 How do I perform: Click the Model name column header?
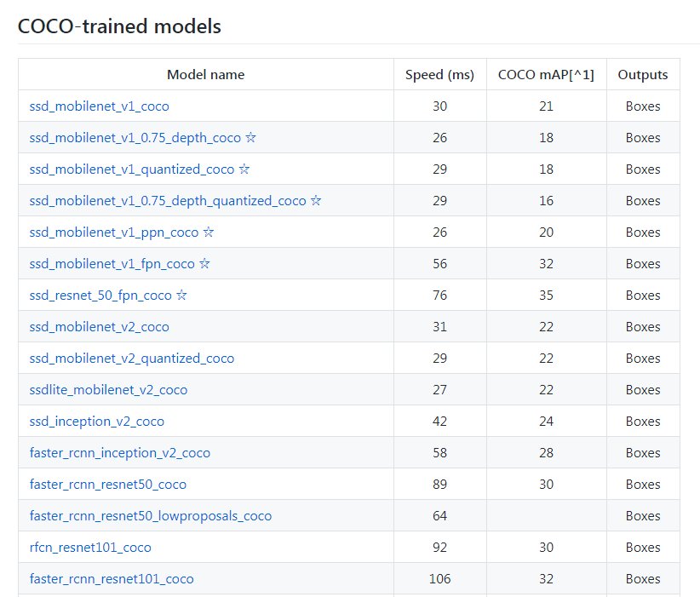(205, 74)
